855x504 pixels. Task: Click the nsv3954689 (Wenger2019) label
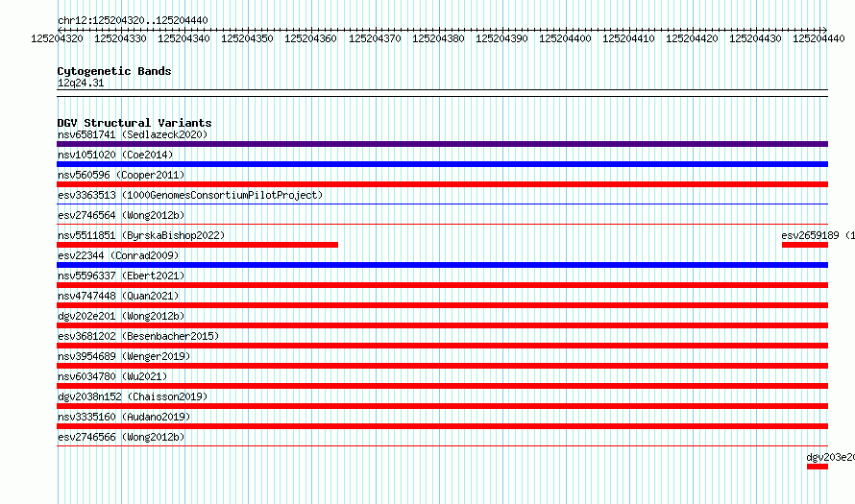[x=124, y=356]
